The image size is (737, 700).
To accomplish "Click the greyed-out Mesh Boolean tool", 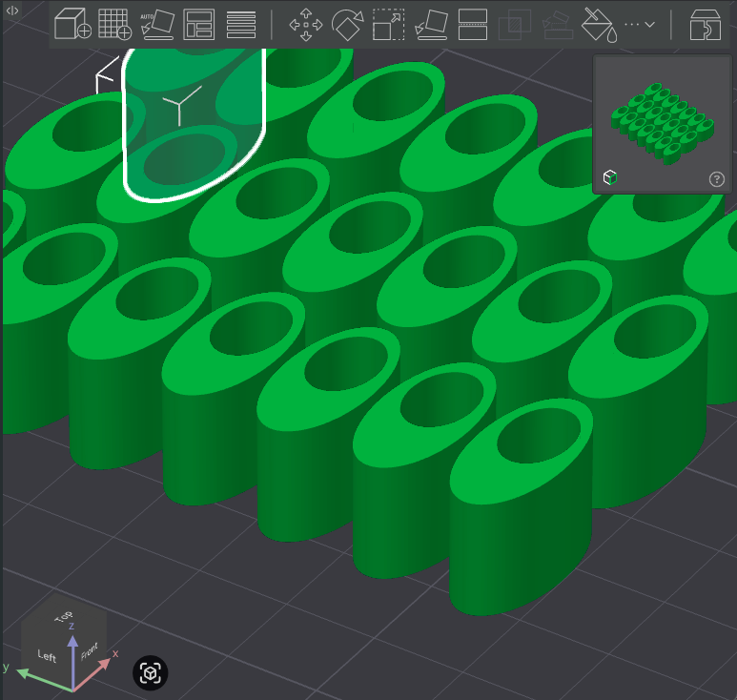I will pos(515,25).
